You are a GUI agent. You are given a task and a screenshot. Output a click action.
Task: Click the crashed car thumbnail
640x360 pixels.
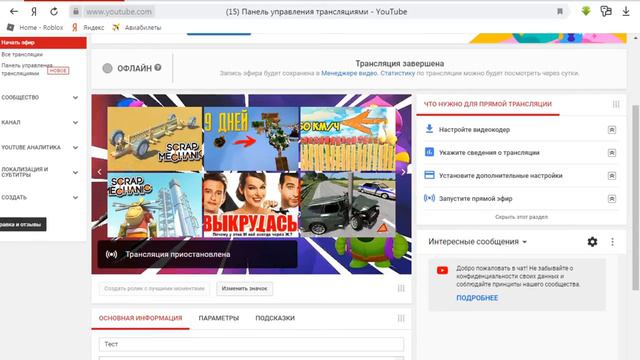(348, 205)
